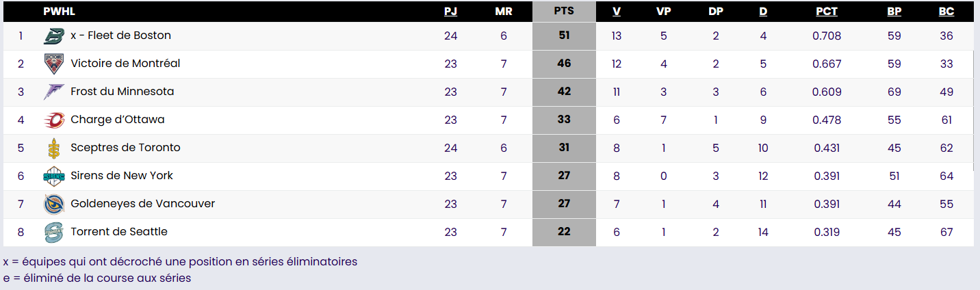The width and height of the screenshot is (980, 290).
Task: Open the Sirens de New York link
Action: coord(122,176)
